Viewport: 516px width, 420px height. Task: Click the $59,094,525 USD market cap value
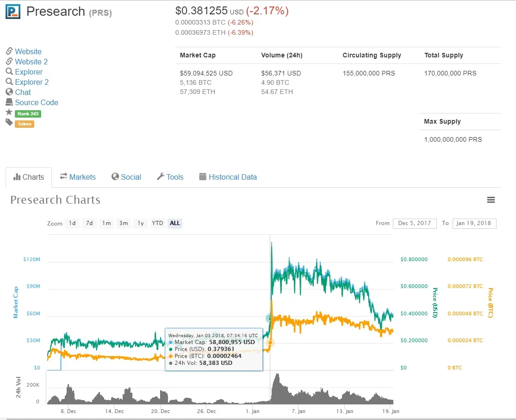click(x=206, y=73)
